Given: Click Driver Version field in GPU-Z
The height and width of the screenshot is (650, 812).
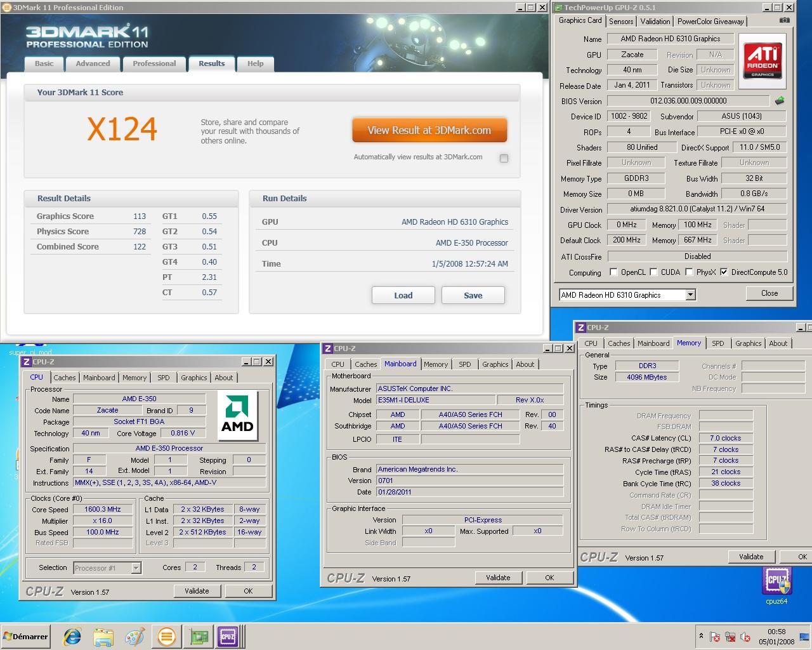Looking at the screenshot, I should pos(697,209).
